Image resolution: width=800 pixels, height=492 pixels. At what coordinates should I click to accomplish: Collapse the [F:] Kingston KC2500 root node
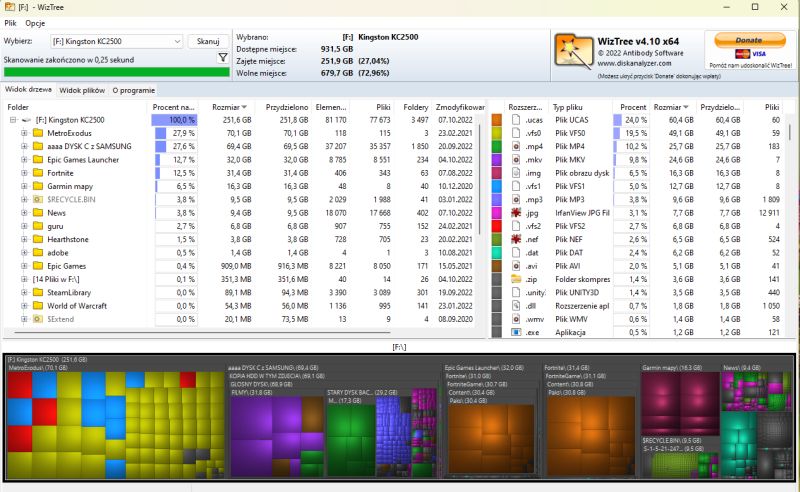pos(12,120)
